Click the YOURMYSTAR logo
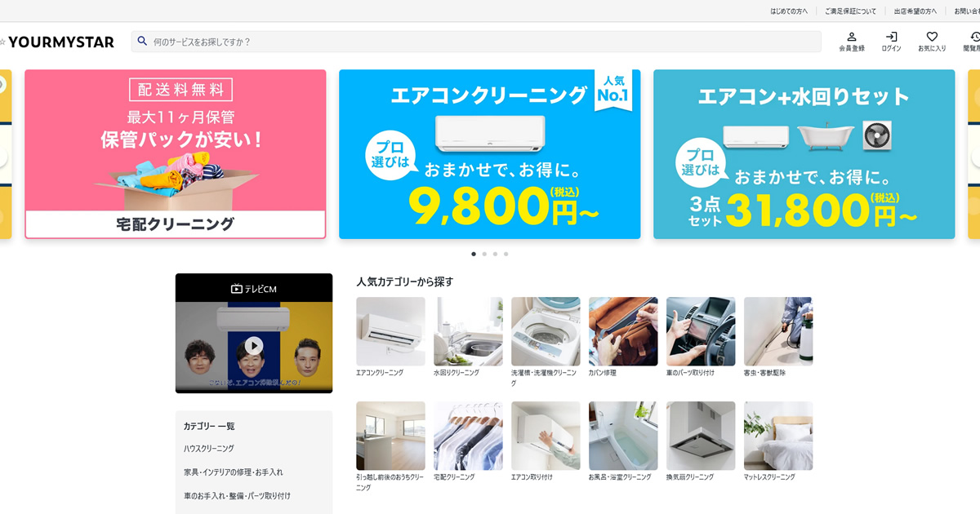 point(57,42)
